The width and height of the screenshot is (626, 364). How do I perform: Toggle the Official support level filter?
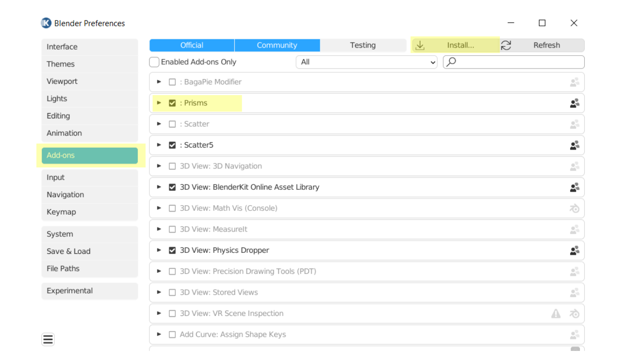click(x=192, y=45)
